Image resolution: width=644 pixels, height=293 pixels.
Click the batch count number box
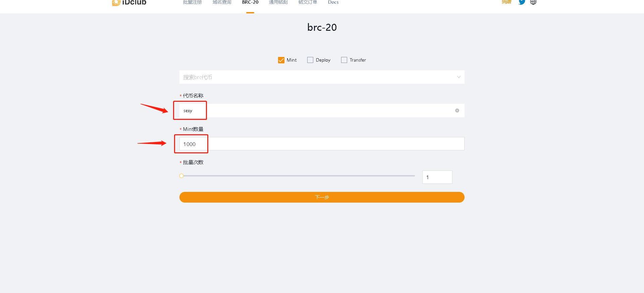point(437,177)
